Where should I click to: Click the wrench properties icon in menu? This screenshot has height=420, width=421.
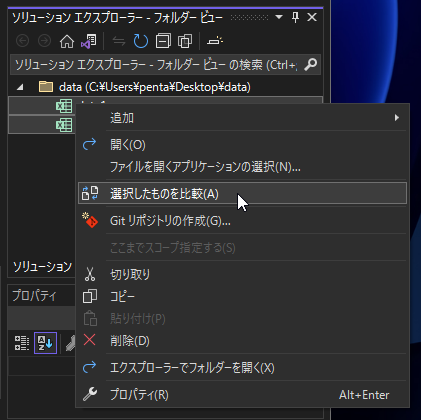(x=90, y=394)
